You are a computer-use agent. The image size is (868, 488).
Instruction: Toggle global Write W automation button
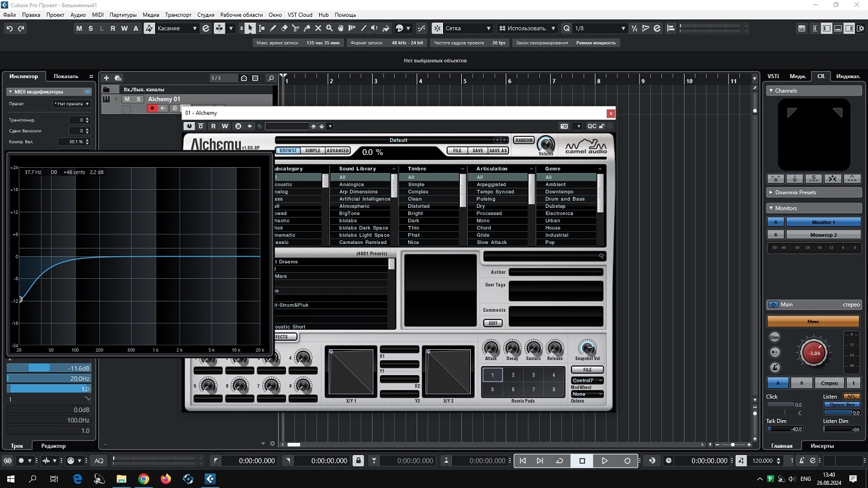[x=124, y=28]
